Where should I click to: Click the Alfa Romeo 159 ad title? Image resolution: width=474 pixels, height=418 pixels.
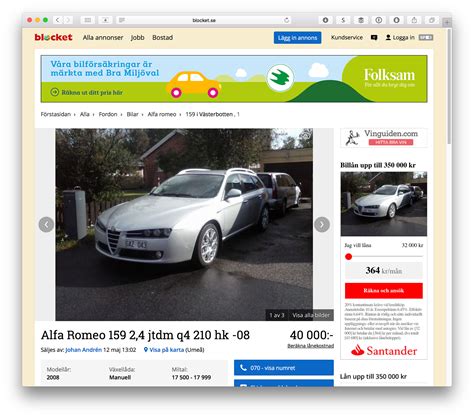[145, 335]
